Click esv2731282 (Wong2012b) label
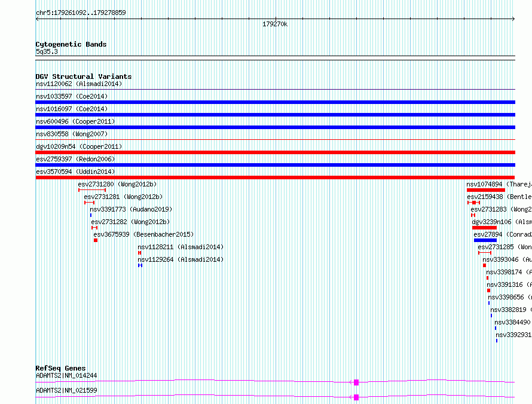Viewport: 532px width, 404px height. click(130, 222)
